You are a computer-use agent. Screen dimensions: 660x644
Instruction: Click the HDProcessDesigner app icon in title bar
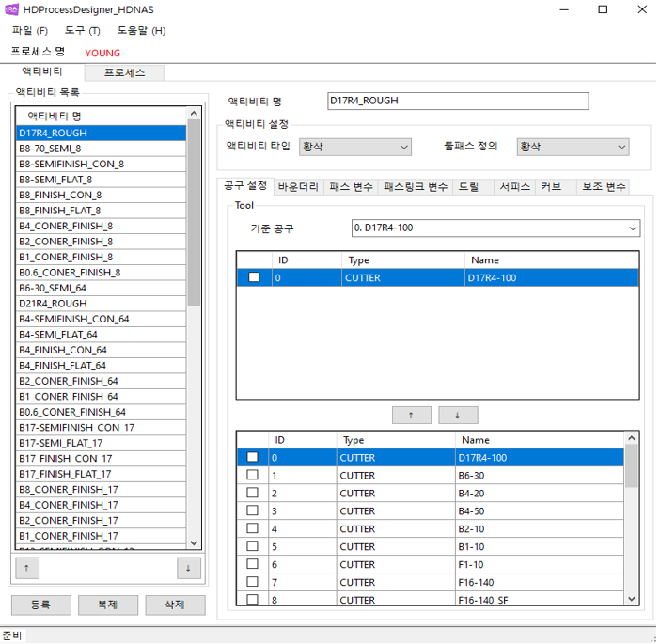(x=12, y=9)
